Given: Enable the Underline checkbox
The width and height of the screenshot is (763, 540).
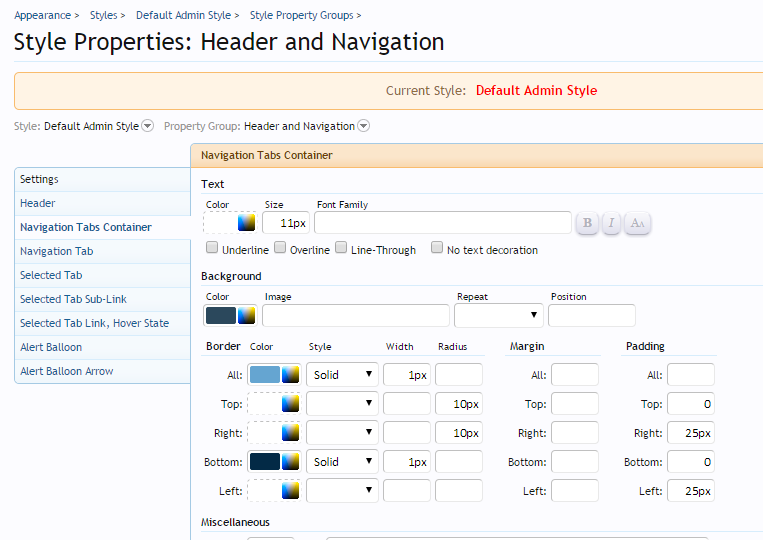Looking at the screenshot, I should point(212,248).
